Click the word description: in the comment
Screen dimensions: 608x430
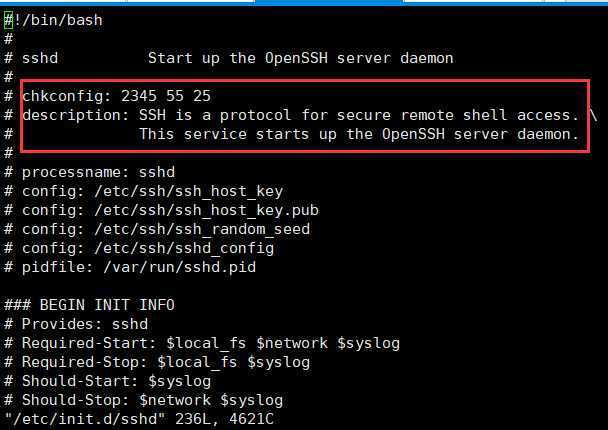(76, 115)
